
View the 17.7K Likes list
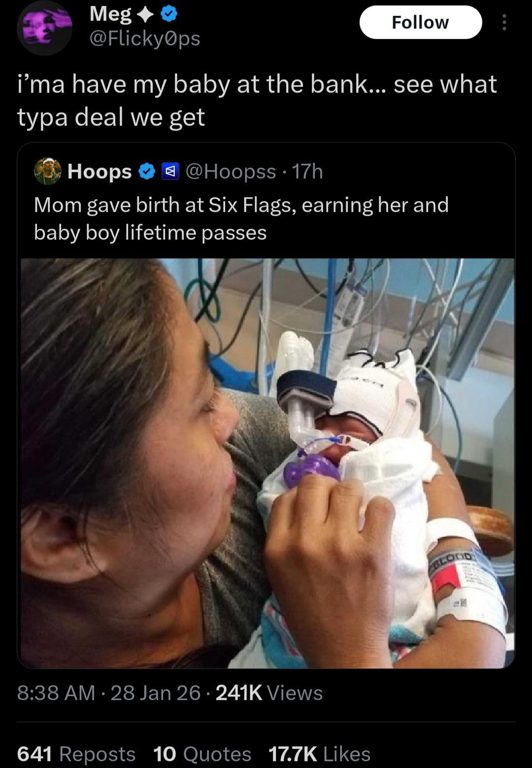tap(319, 754)
